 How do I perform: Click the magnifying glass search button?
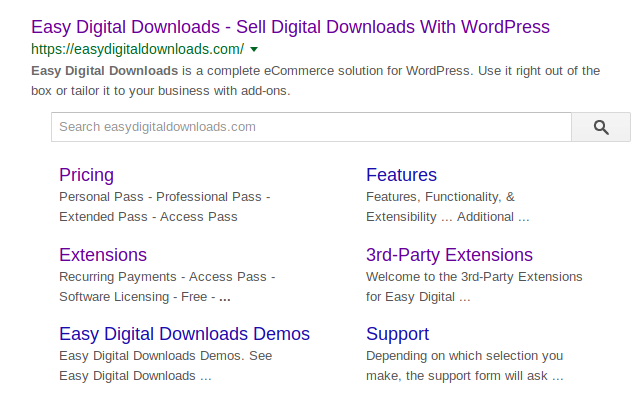coord(601,127)
